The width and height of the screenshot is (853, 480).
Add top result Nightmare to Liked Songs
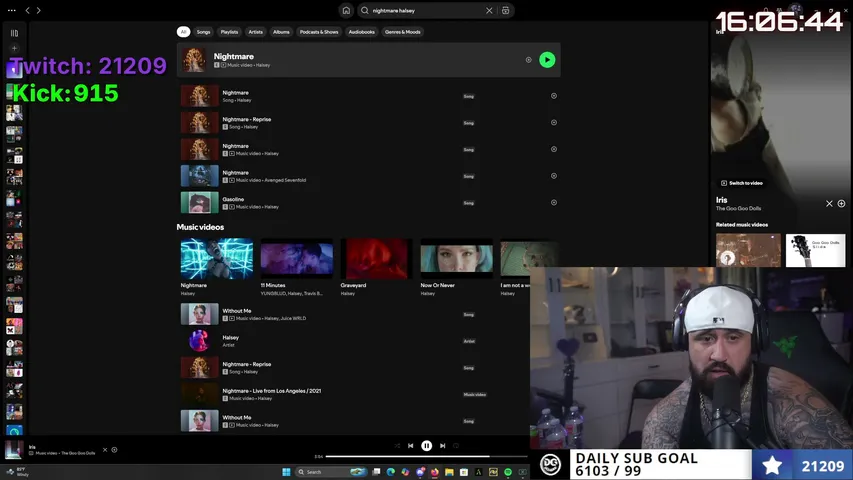(x=528, y=60)
